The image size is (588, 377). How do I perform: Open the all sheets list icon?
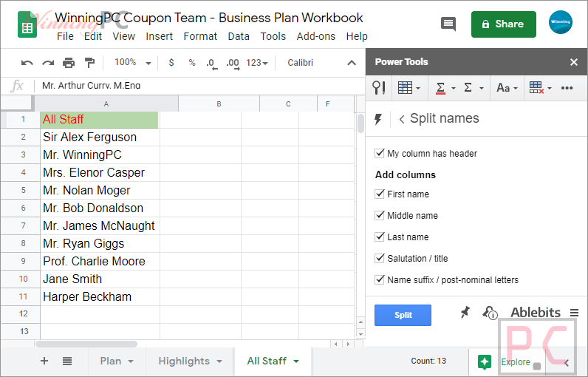point(67,361)
